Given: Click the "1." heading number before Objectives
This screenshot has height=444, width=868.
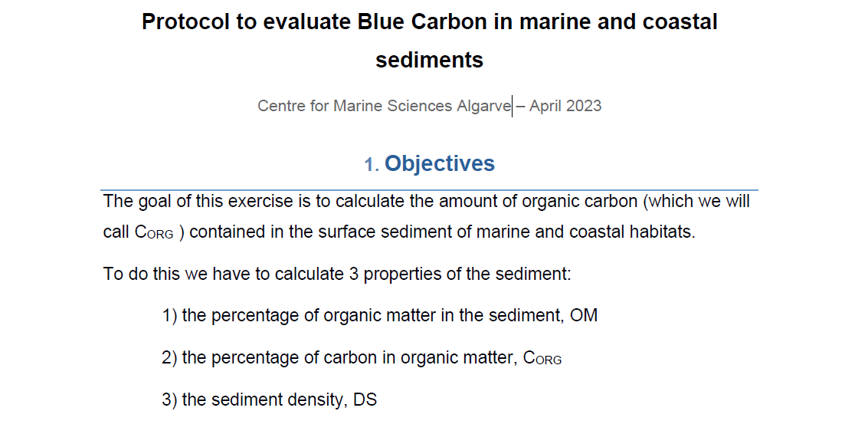Looking at the screenshot, I should [x=372, y=165].
